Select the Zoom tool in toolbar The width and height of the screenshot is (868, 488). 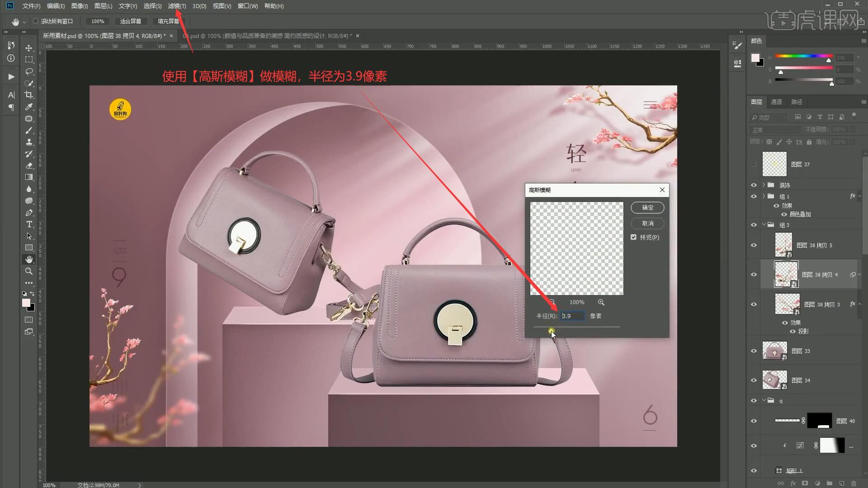tap(29, 271)
